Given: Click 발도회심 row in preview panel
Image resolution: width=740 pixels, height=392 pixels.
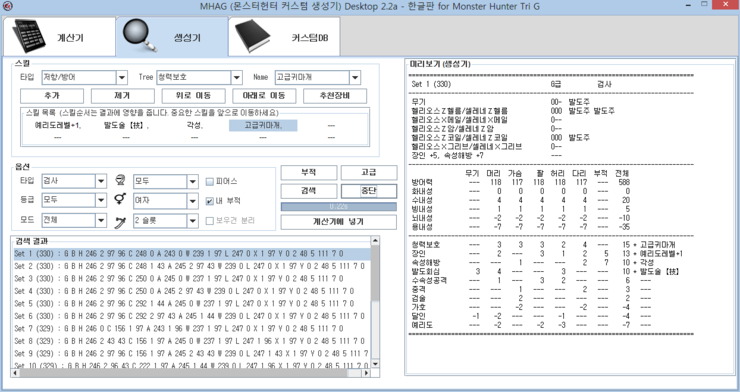Looking at the screenshot, I should 545,272.
